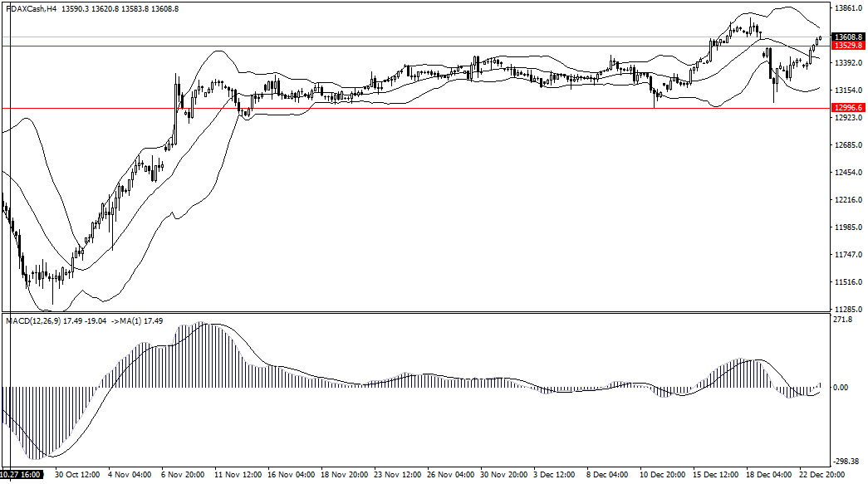This screenshot has width=868, height=484.
Task: Click the 15 Dec 12:00 time label
Action: [715, 475]
